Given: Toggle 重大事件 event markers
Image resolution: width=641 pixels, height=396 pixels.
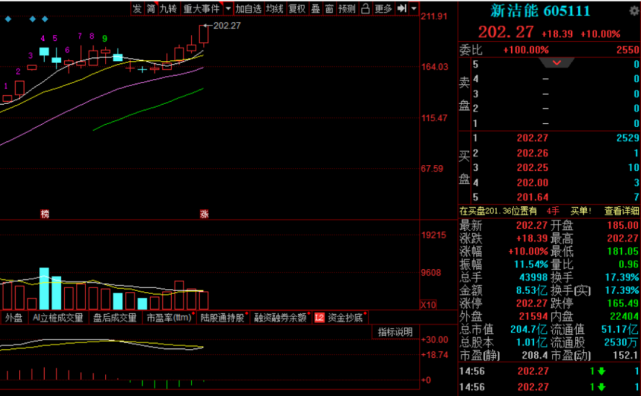Looking at the screenshot, I should (x=201, y=9).
